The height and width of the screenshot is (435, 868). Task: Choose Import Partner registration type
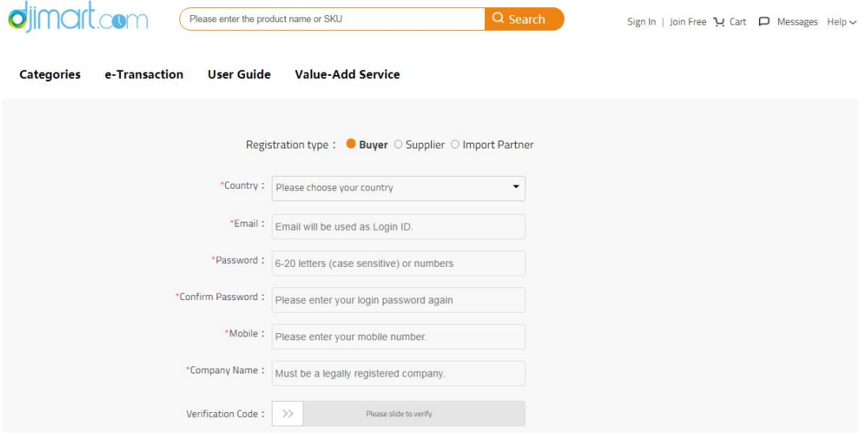[455, 144]
